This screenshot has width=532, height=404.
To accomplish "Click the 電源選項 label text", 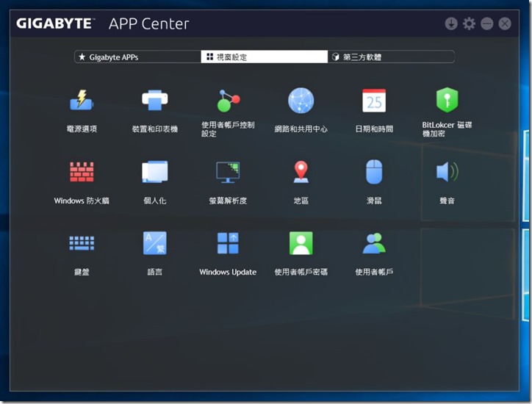I will 82,129.
